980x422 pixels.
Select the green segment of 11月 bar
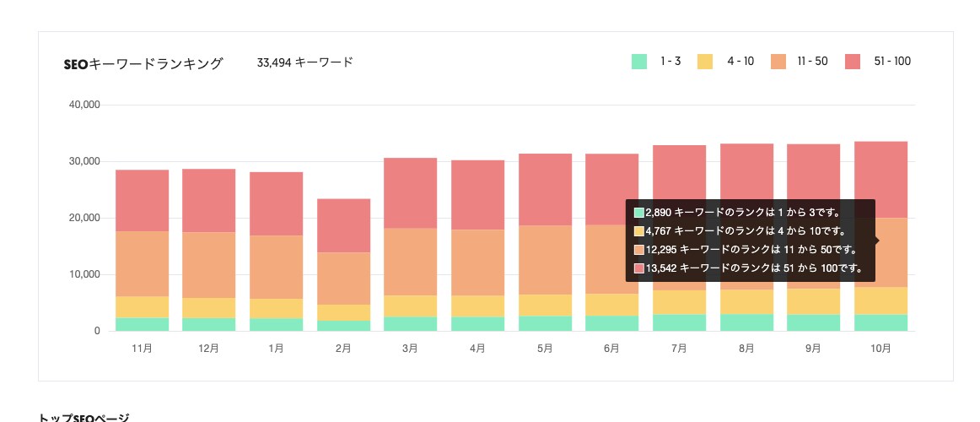pyautogui.click(x=143, y=324)
